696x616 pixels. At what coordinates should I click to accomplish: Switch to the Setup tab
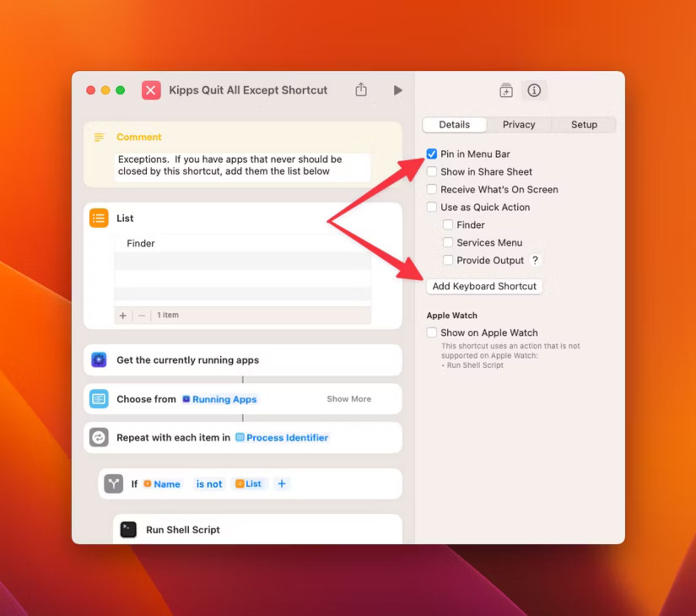click(x=584, y=124)
